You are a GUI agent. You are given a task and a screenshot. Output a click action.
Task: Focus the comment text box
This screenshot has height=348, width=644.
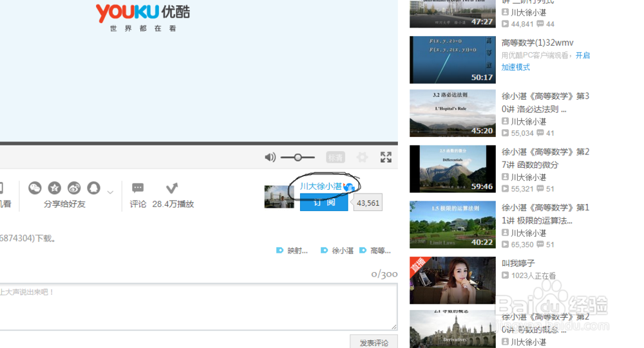coord(198,306)
